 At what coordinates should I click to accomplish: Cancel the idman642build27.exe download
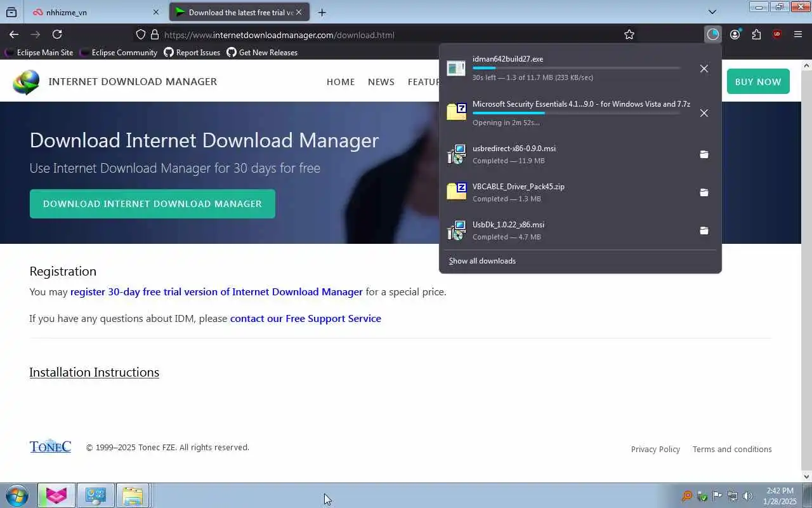[704, 69]
